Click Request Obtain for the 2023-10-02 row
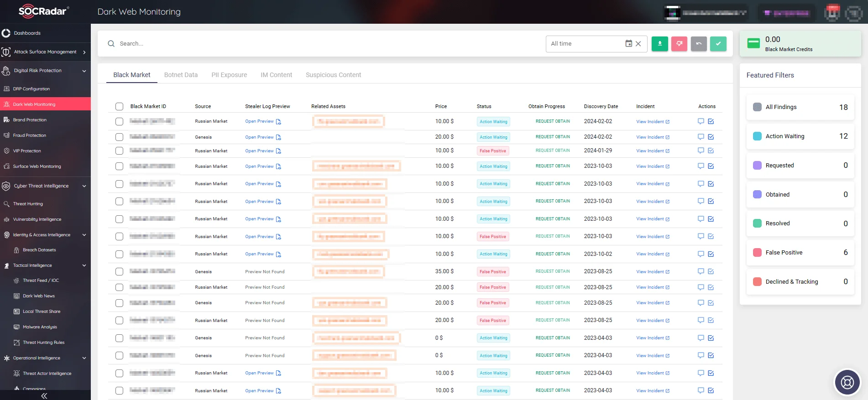Screen dimensions: 868x400 click(x=553, y=254)
